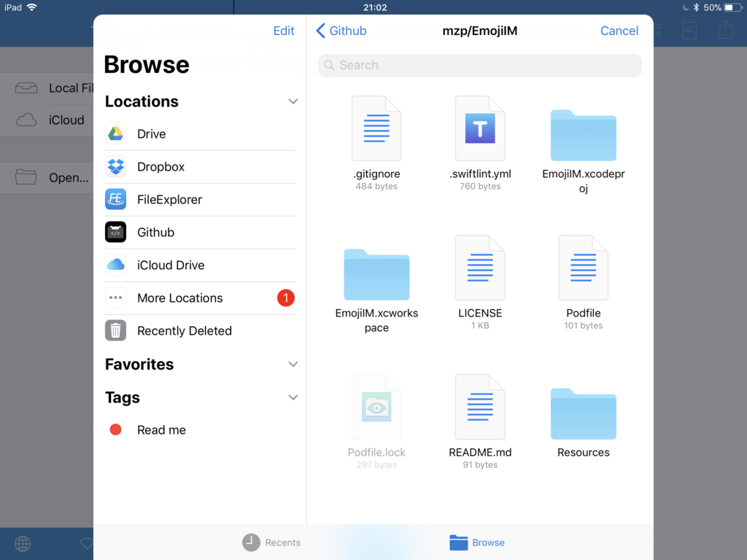Select the Github location icon

(115, 233)
